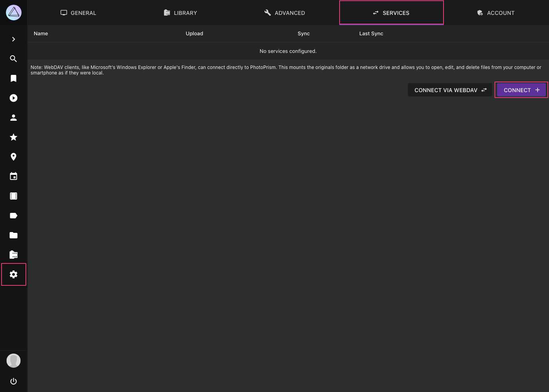
Task: Switch to the General settings tab
Action: [78, 13]
